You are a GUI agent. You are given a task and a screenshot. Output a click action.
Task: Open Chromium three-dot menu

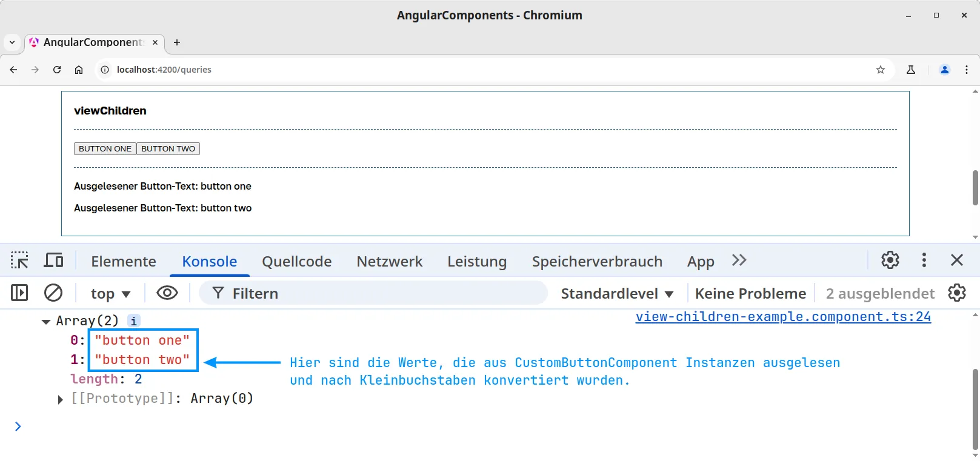click(x=967, y=70)
